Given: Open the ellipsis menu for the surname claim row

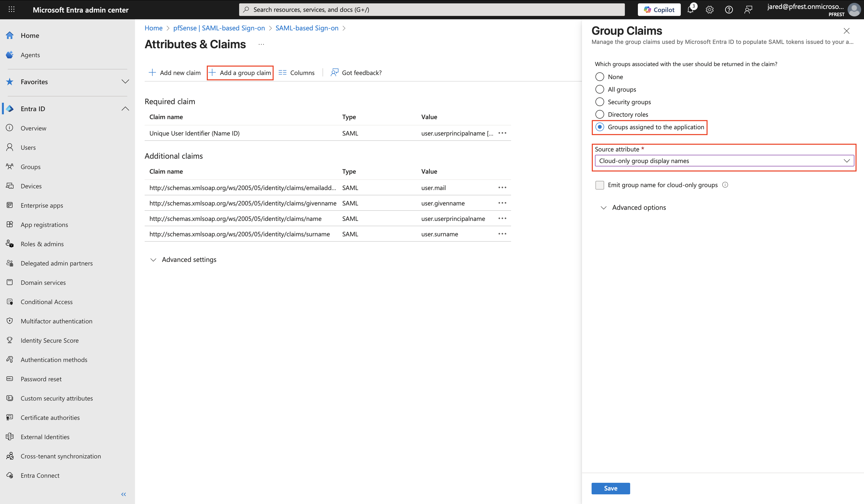Looking at the screenshot, I should (502, 234).
